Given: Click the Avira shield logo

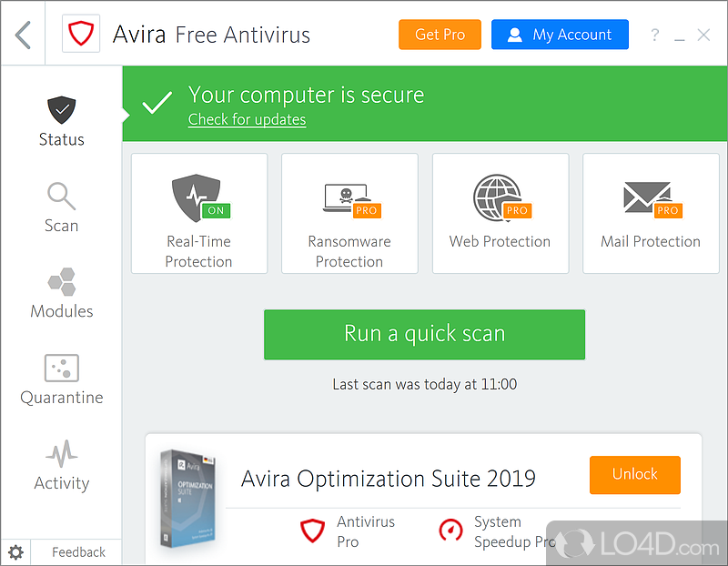Looking at the screenshot, I should click(81, 35).
